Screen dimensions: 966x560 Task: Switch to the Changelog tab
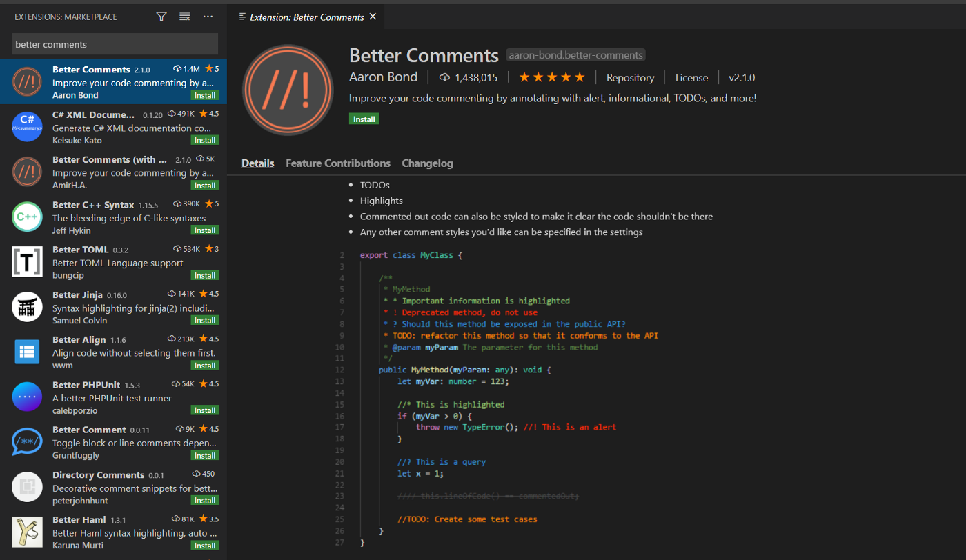(x=427, y=163)
